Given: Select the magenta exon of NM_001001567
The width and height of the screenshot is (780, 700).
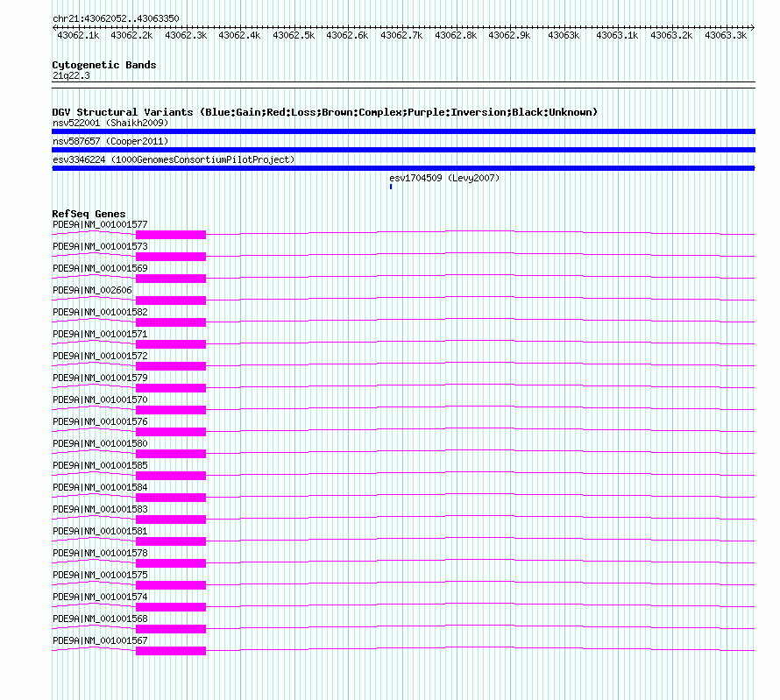Looking at the screenshot, I should pos(171,650).
